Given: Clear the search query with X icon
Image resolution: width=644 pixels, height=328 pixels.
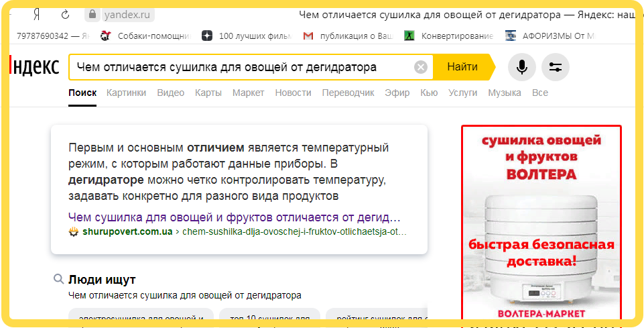Looking at the screenshot, I should (x=421, y=67).
